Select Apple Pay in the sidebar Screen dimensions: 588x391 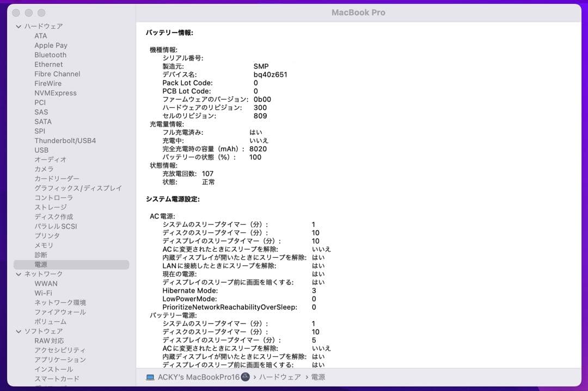pos(51,45)
